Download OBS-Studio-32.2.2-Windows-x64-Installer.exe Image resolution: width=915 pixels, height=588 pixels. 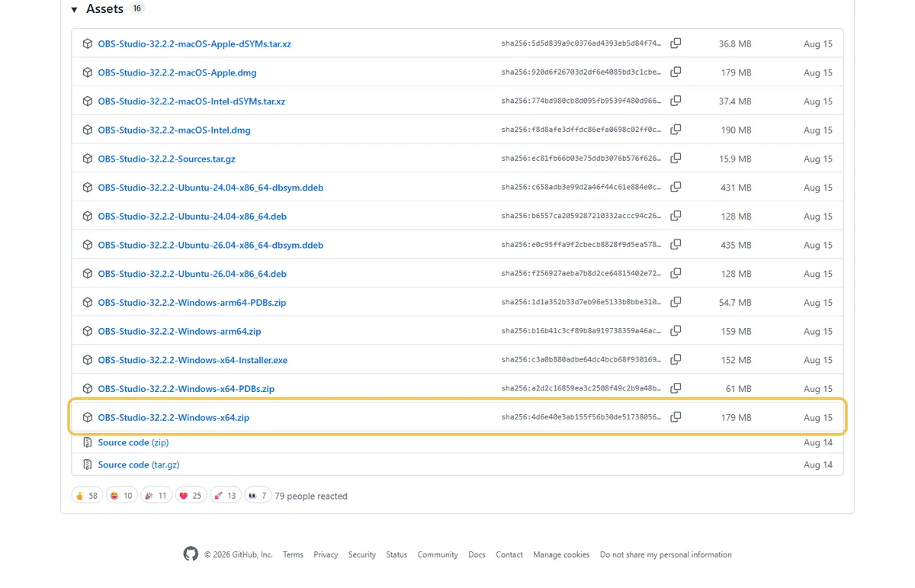pyautogui.click(x=193, y=360)
